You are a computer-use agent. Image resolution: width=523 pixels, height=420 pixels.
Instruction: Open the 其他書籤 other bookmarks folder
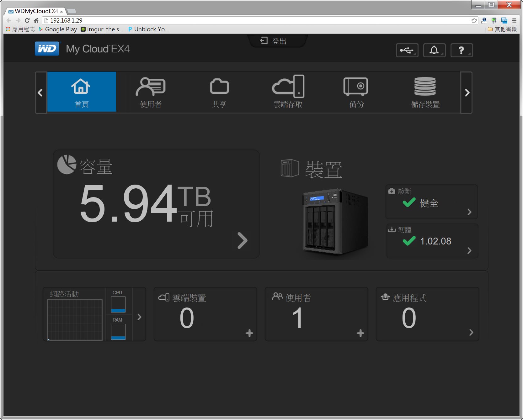(502, 29)
